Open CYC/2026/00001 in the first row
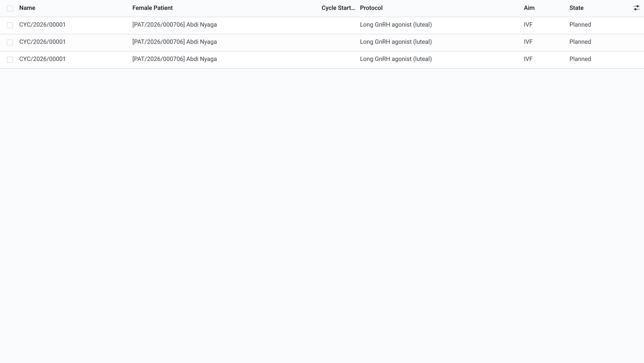The width and height of the screenshot is (644, 363). tap(42, 25)
